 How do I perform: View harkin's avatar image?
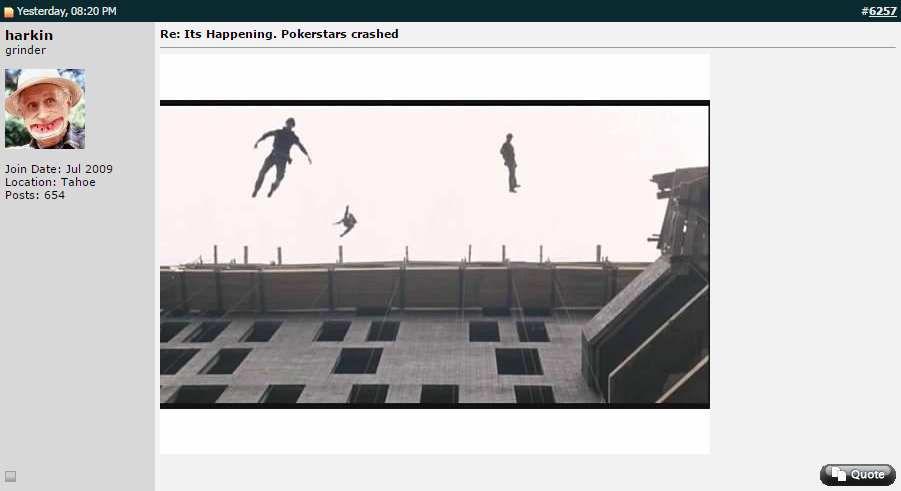click(x=45, y=109)
